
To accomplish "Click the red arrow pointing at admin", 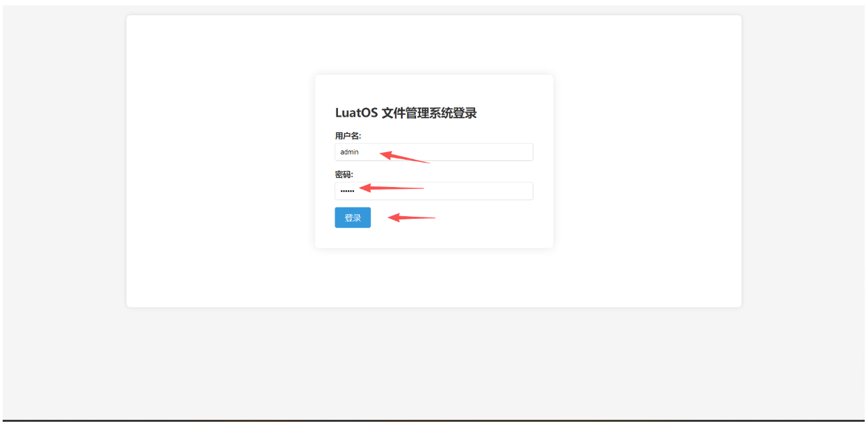I will tap(404, 156).
